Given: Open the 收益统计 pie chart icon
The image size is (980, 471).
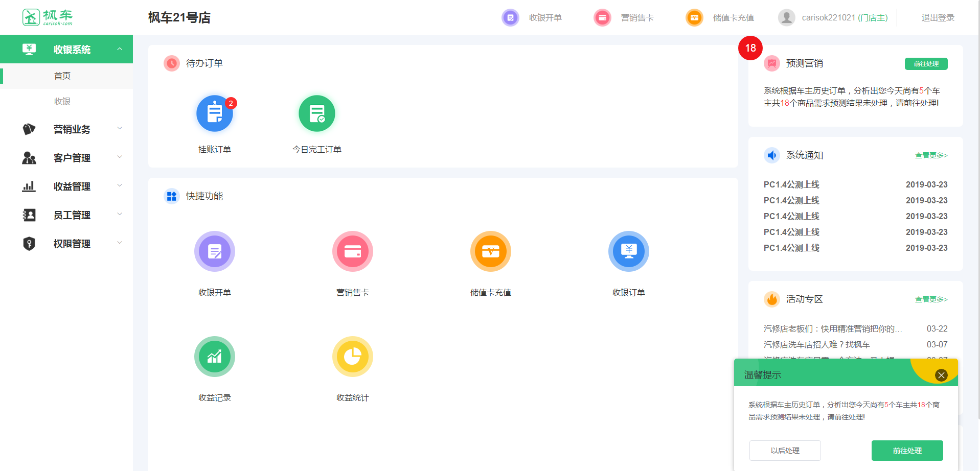Looking at the screenshot, I should (353, 356).
